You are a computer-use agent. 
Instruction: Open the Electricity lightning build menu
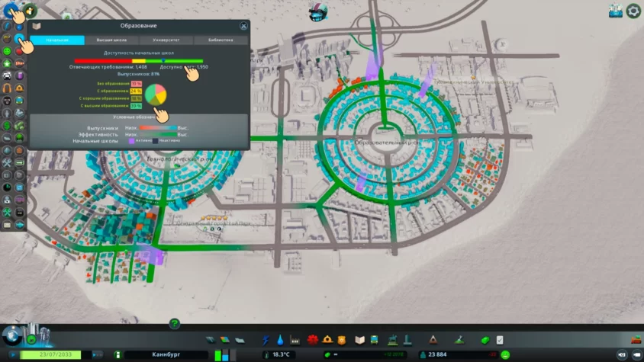[266, 340]
